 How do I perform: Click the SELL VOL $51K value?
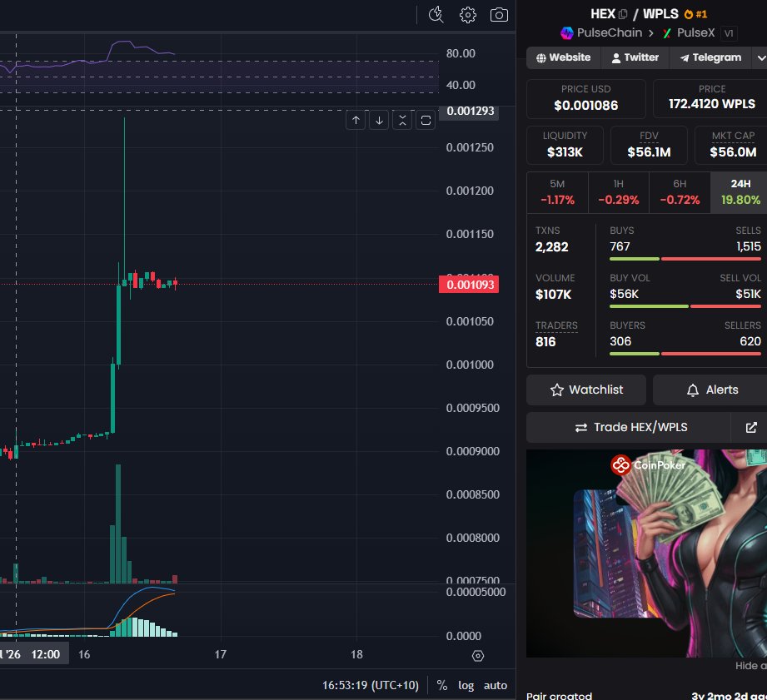coord(749,294)
